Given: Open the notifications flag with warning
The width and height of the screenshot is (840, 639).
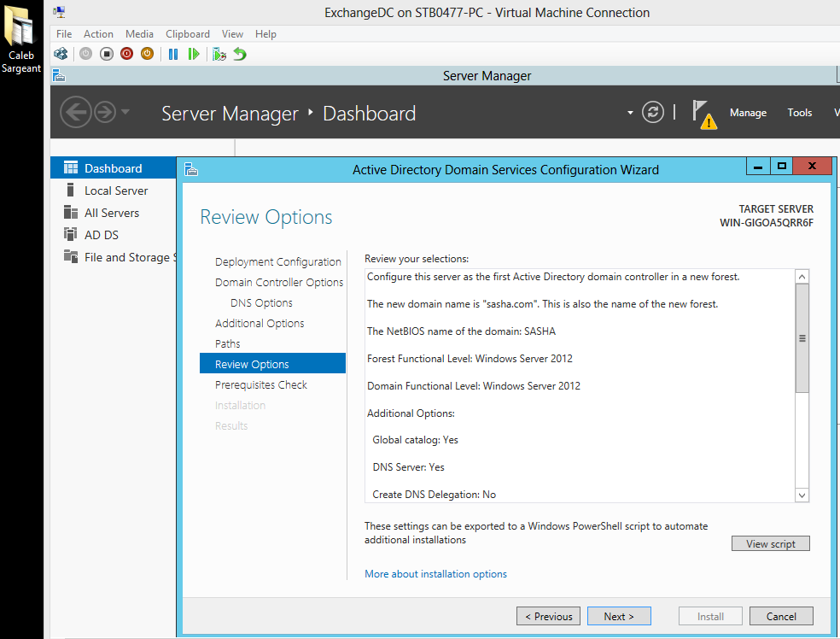Looking at the screenshot, I should point(704,114).
